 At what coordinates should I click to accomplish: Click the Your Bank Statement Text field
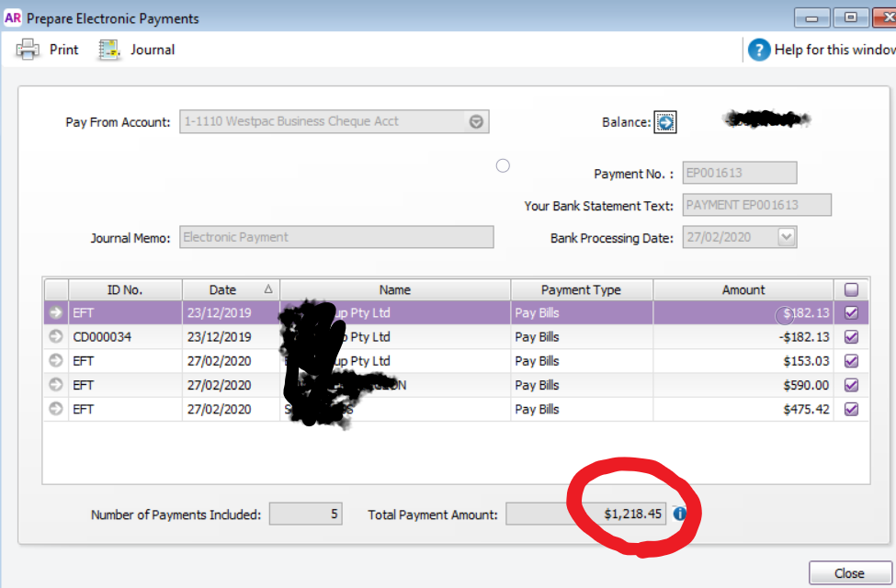point(756,205)
